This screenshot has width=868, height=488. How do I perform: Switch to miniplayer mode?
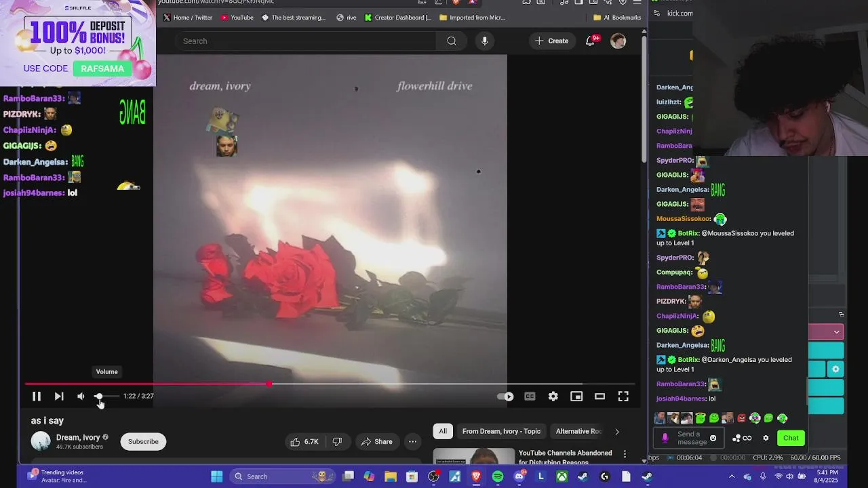tap(576, 396)
